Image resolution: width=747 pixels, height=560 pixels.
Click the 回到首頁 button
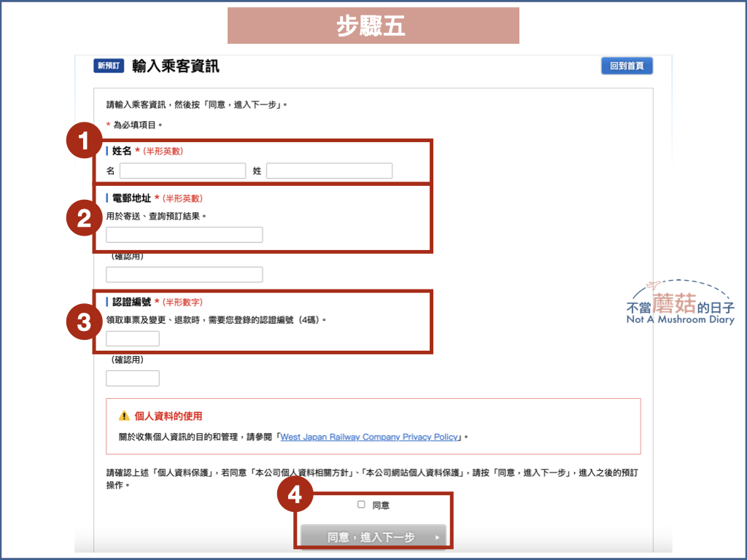click(x=626, y=65)
